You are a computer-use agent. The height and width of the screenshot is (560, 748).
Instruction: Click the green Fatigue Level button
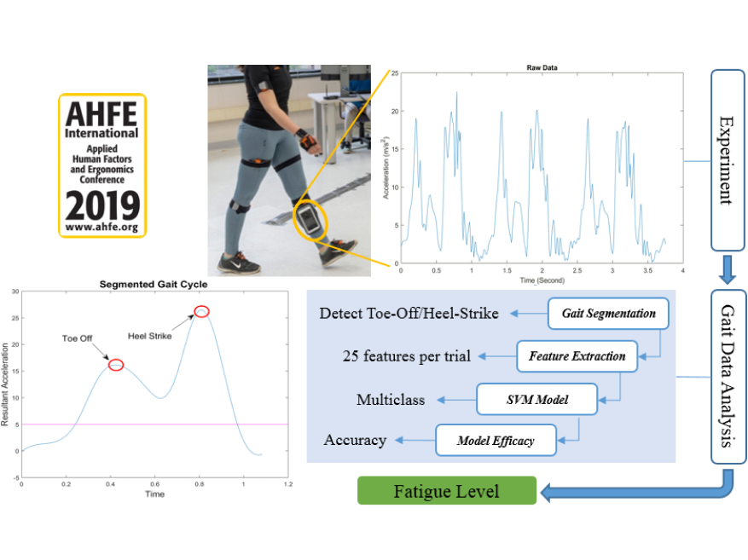(446, 491)
